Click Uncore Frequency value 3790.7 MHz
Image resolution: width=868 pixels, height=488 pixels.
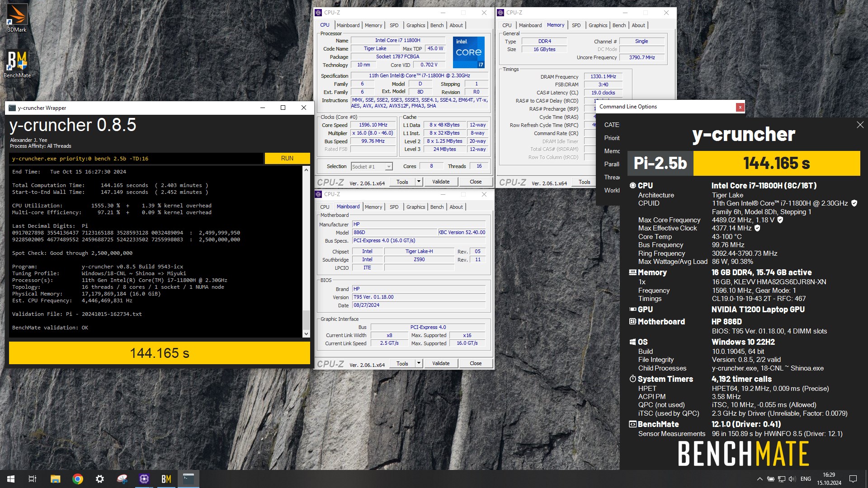(642, 58)
